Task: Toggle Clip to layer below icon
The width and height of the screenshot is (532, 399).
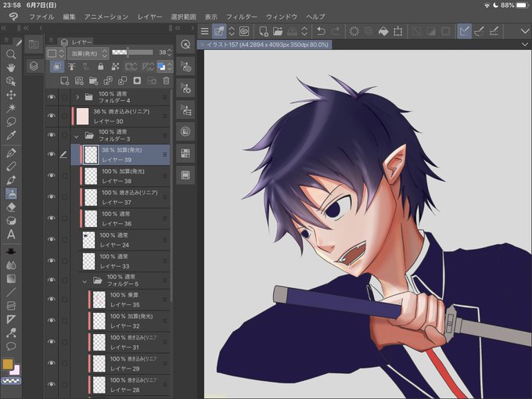Action: click(57, 66)
